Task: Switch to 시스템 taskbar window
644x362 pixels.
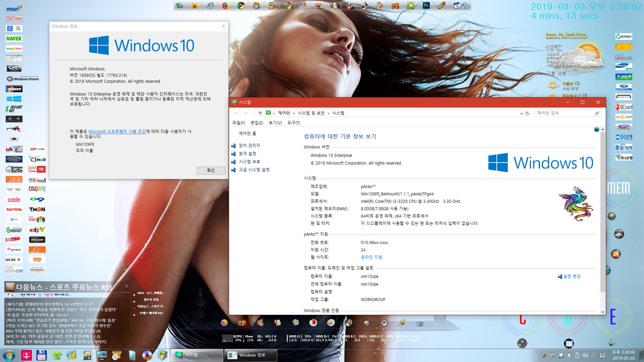Action: pyautogui.click(x=197, y=355)
